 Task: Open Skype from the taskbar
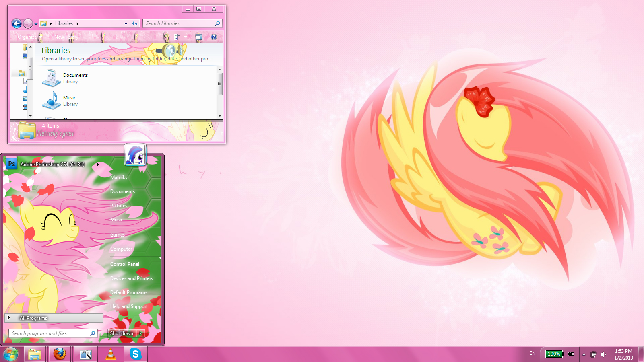coord(136,354)
